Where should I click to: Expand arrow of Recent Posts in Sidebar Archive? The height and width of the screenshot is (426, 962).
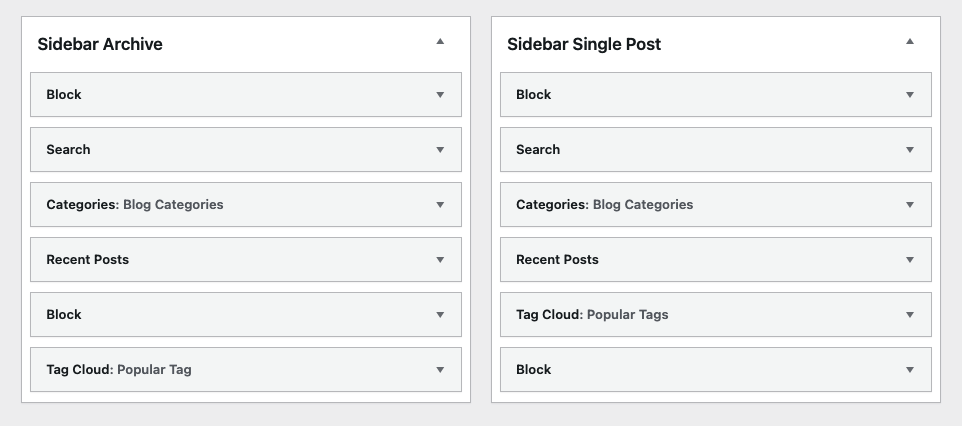click(x=440, y=260)
